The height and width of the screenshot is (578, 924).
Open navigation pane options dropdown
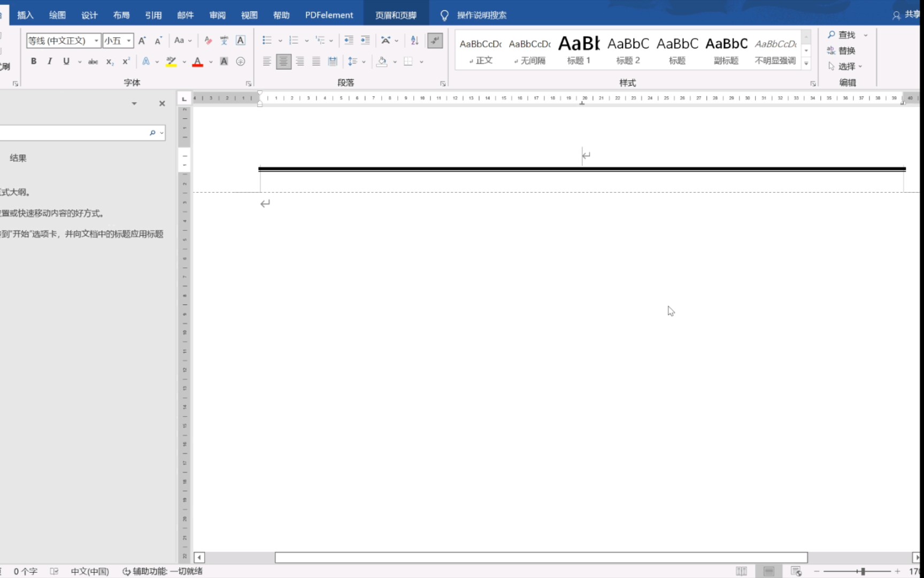click(134, 103)
